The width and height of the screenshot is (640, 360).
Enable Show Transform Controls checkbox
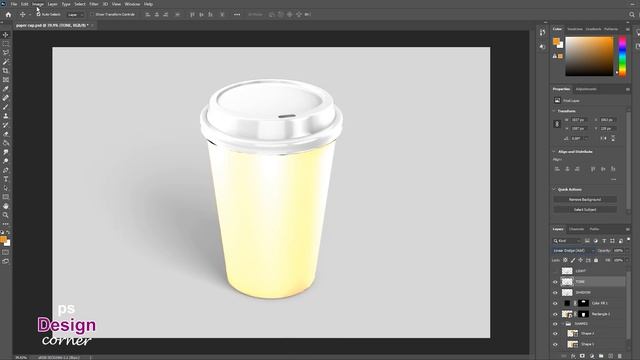tap(92, 14)
